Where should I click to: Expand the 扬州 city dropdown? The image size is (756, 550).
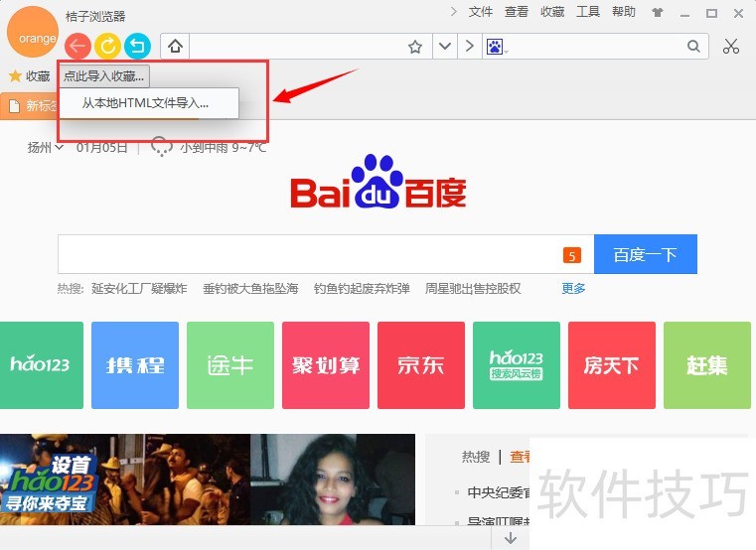pos(46,147)
